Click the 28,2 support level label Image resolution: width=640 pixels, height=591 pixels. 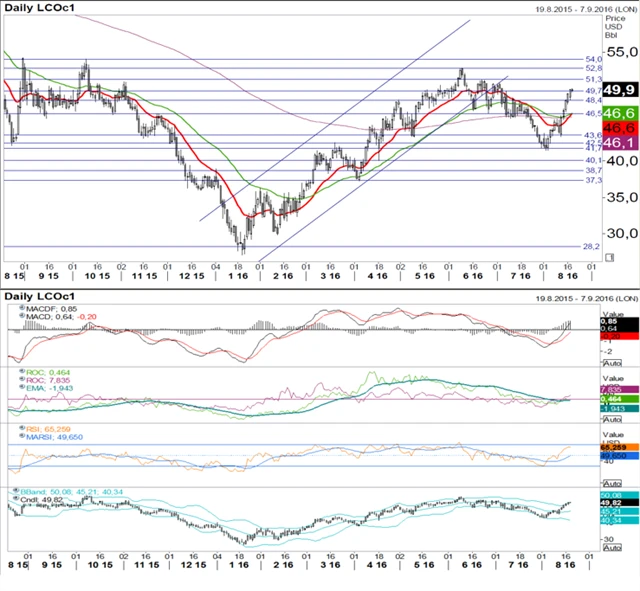click(590, 246)
